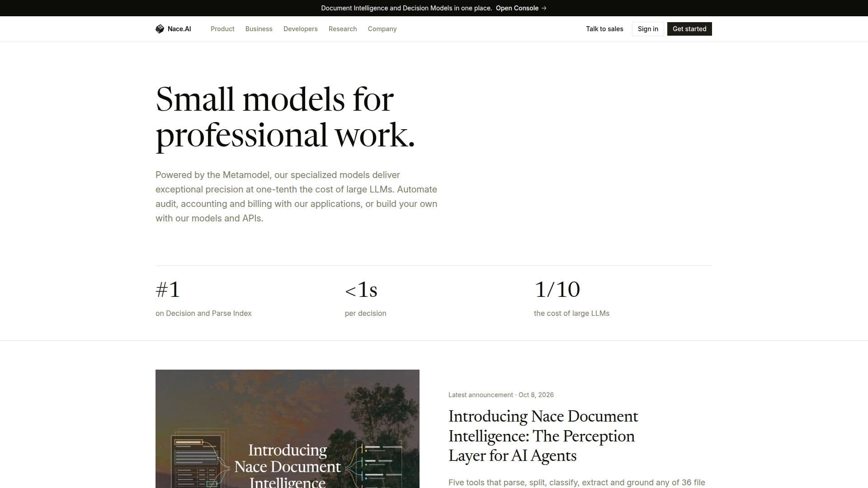Viewport: 868px width, 488px height.
Task: Click the '#1' statistic
Action: point(168,290)
